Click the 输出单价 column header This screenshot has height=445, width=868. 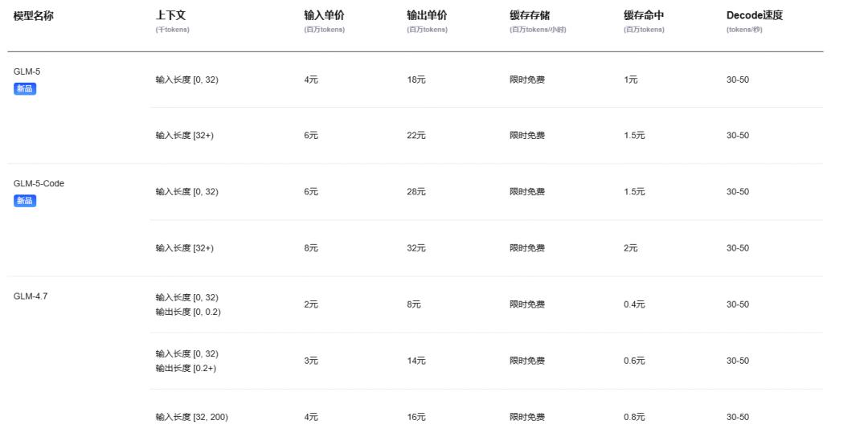coord(427,15)
